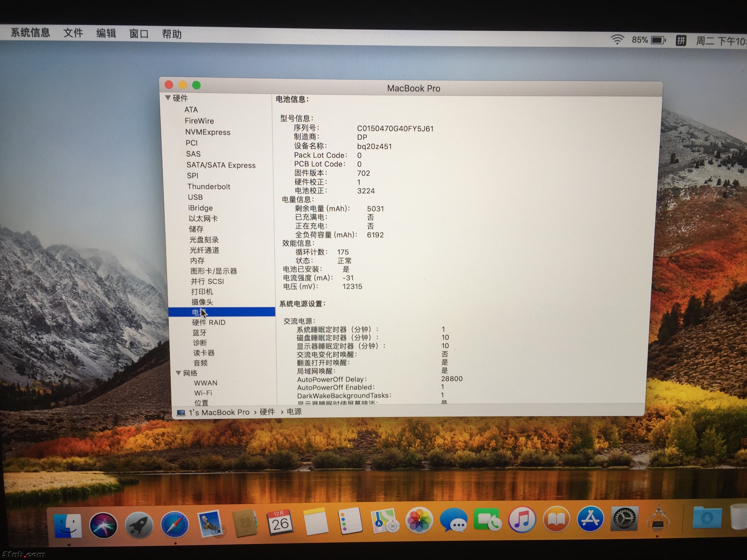Image resolution: width=747 pixels, height=560 pixels.
Task: Click the Wi-Fi status icon
Action: point(617,40)
